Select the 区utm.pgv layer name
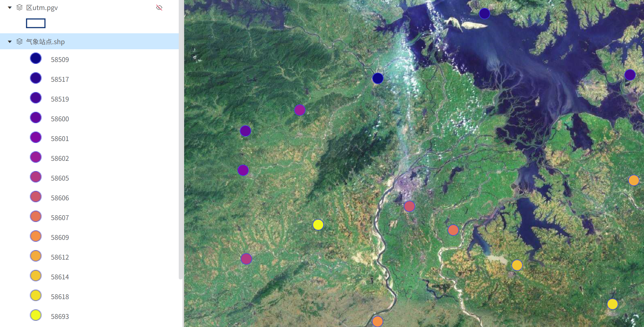Viewport: 644px width, 327px height. (x=42, y=8)
